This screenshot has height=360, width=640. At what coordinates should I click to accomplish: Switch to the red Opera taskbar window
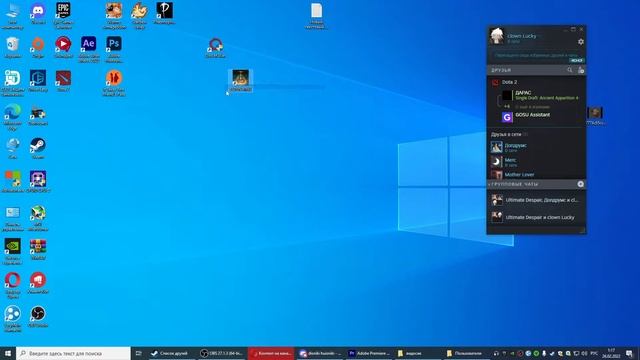[271, 353]
